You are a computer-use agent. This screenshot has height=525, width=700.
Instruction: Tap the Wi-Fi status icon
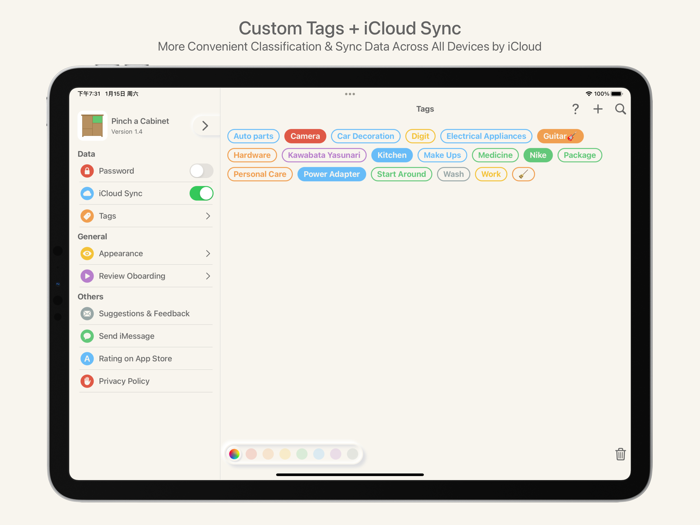[589, 94]
